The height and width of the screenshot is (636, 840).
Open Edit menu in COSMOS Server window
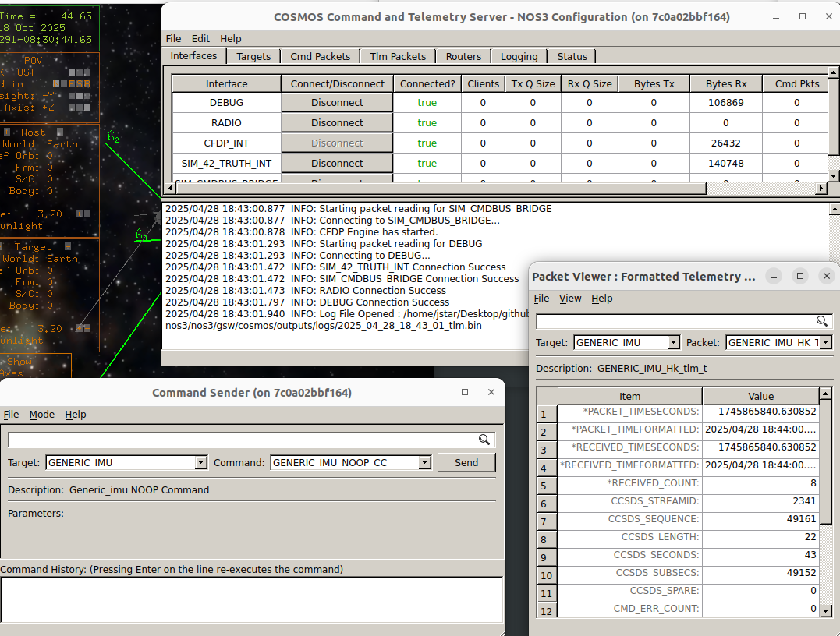[200, 38]
